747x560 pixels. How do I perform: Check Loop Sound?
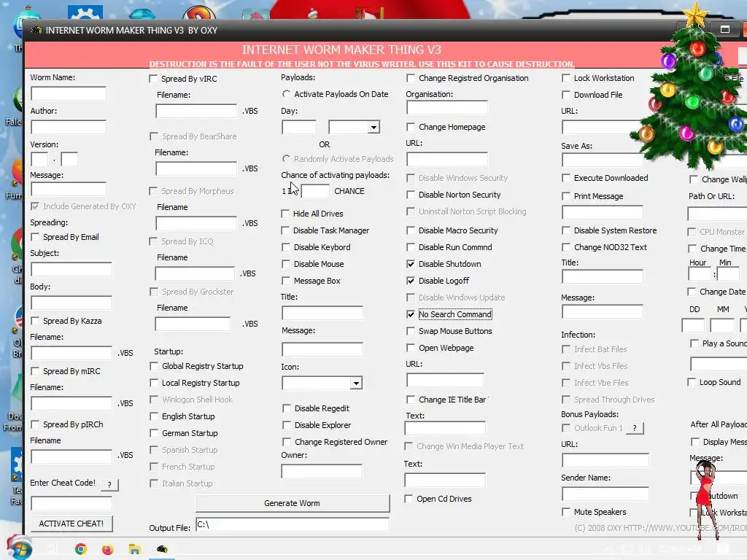coord(692,382)
